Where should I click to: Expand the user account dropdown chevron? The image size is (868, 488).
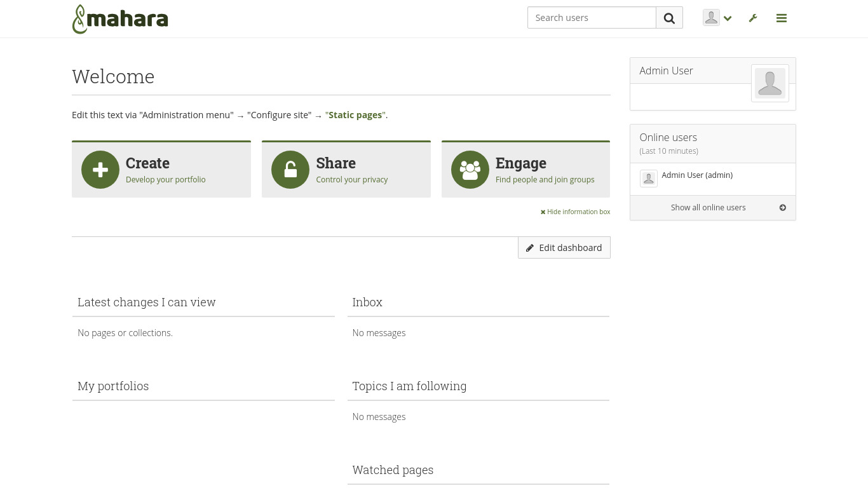coord(728,18)
